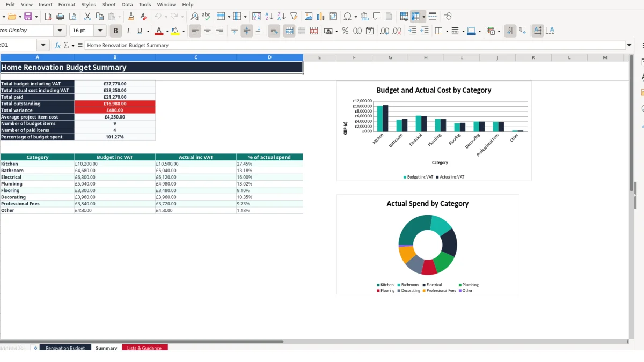Sort ascending A to Z
This screenshot has width=644, height=362.
point(269,17)
